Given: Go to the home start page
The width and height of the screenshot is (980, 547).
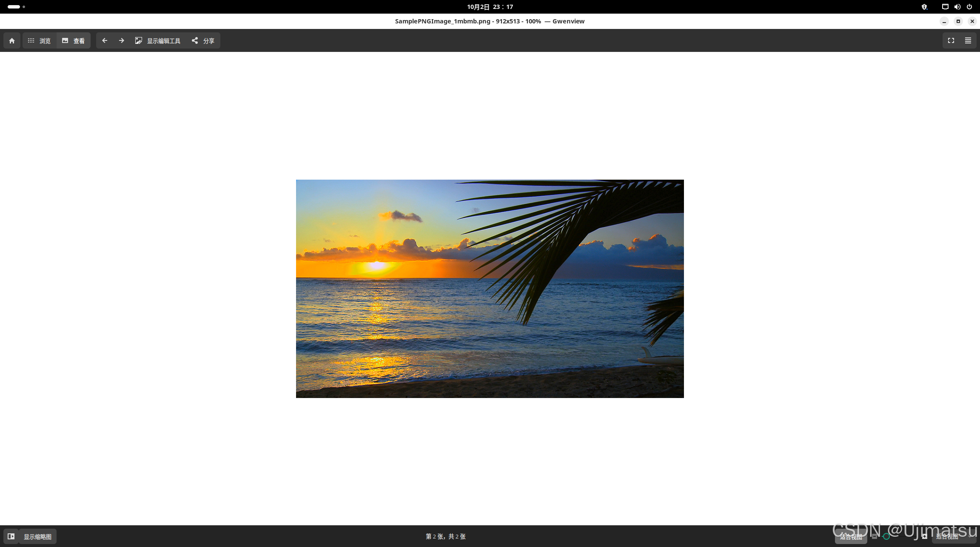Looking at the screenshot, I should coord(12,41).
